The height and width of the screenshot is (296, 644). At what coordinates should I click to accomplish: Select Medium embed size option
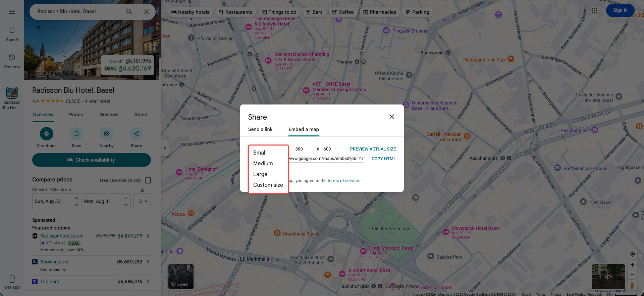(268, 163)
